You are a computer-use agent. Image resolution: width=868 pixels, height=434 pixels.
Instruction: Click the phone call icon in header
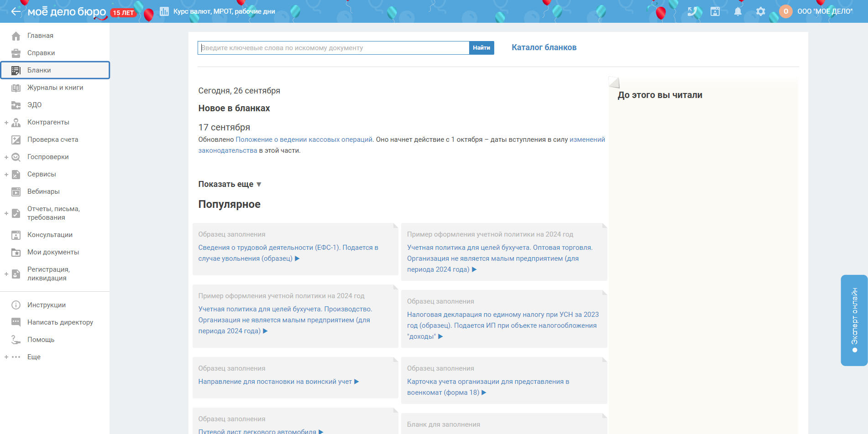pyautogui.click(x=692, y=11)
